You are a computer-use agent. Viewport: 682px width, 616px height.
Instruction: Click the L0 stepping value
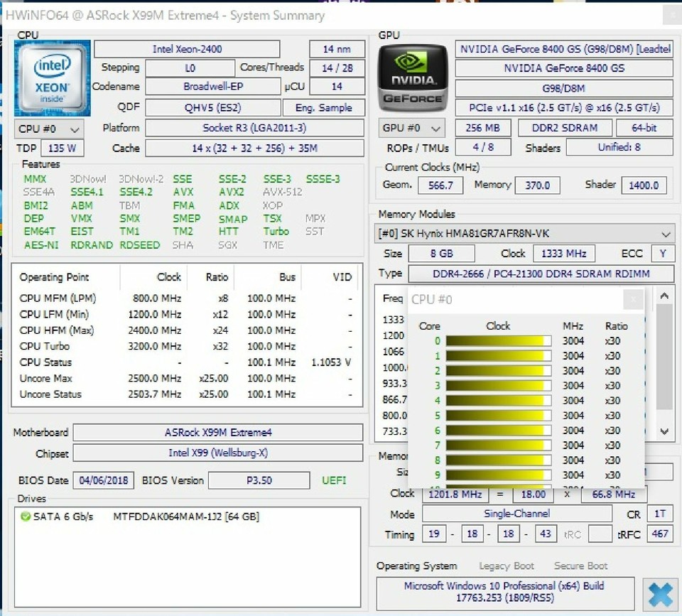pos(190,68)
